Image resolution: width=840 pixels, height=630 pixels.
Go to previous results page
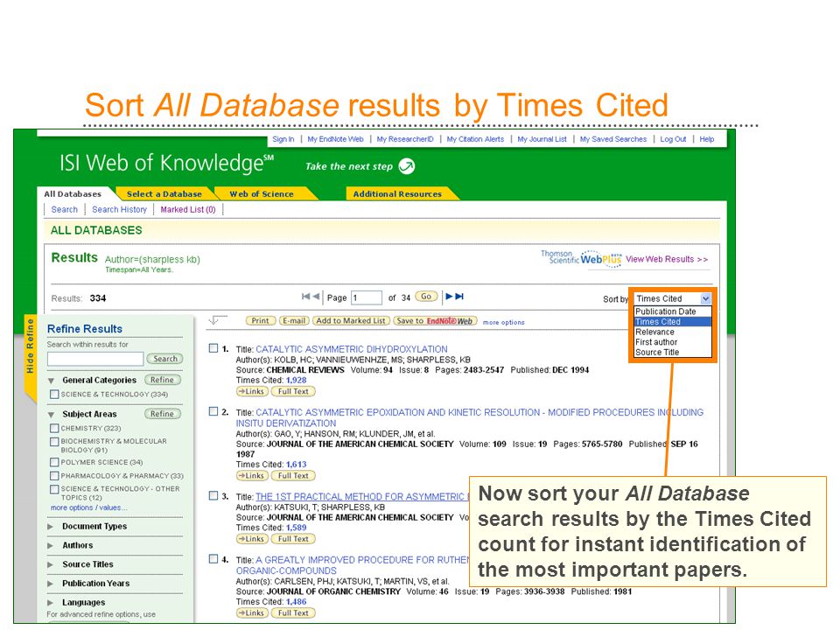[x=316, y=297]
